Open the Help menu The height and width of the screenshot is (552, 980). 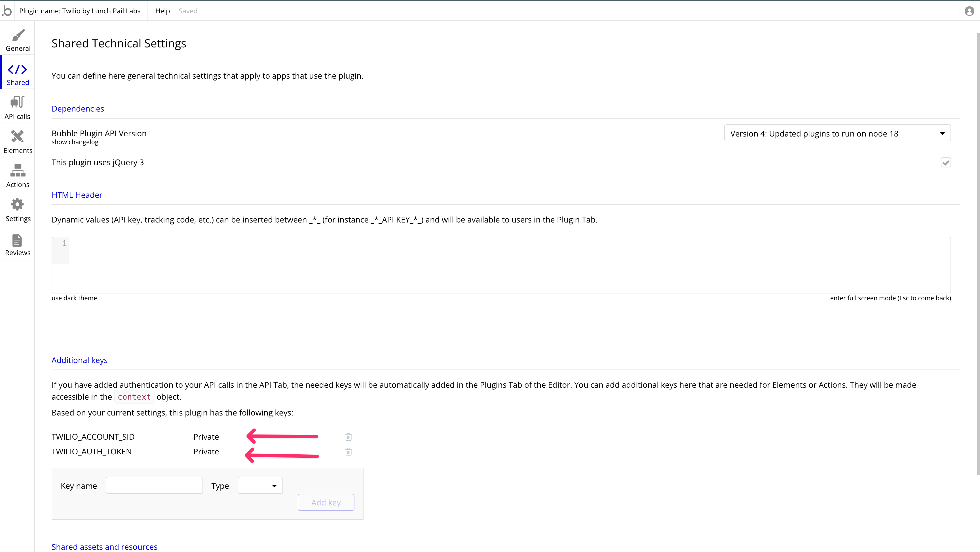tap(162, 11)
